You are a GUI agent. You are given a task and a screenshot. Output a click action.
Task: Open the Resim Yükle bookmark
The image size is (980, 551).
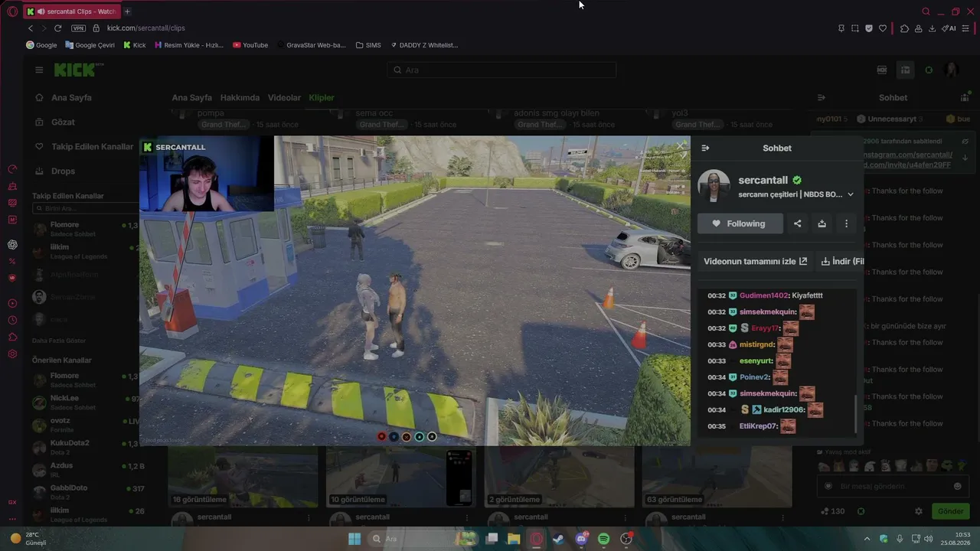coord(189,45)
